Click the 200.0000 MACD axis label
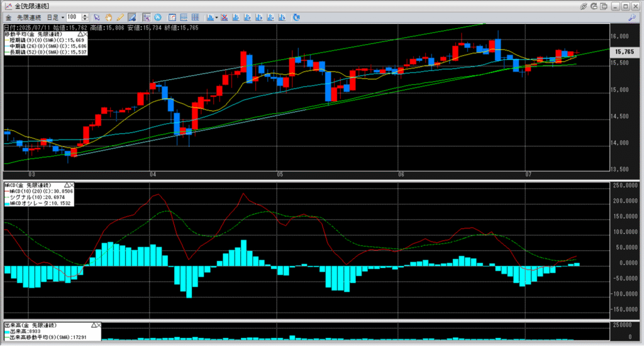 [626, 201]
